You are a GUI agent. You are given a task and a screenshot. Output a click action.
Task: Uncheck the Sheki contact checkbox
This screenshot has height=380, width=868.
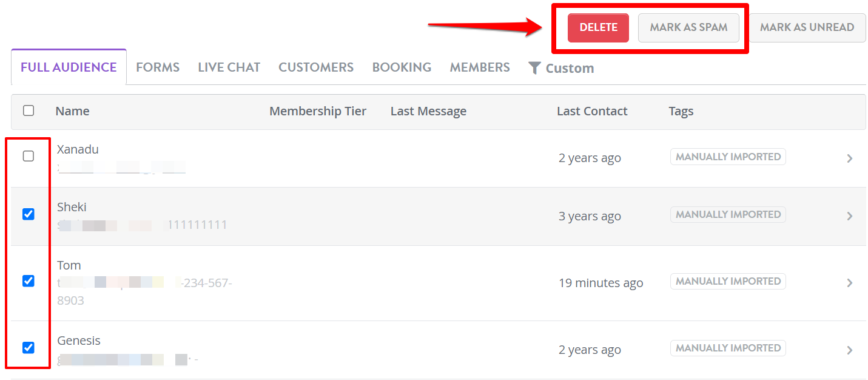click(x=29, y=214)
